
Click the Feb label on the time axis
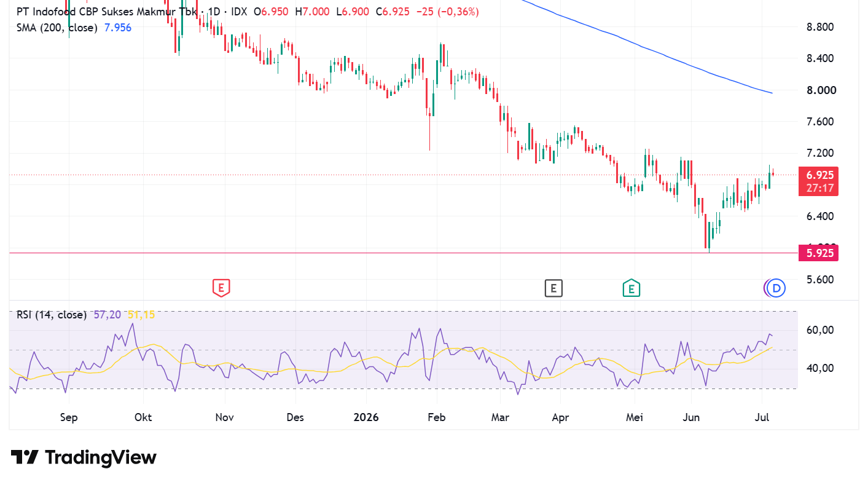tap(436, 417)
